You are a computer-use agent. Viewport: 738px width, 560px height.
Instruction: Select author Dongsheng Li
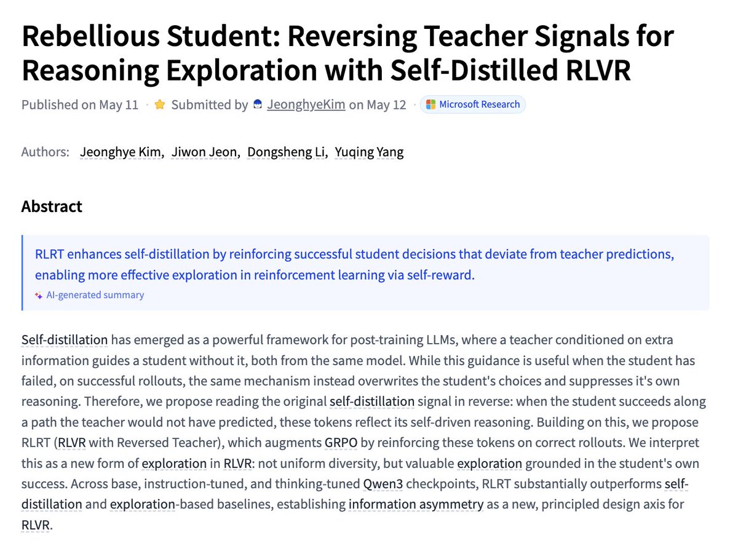tap(286, 152)
